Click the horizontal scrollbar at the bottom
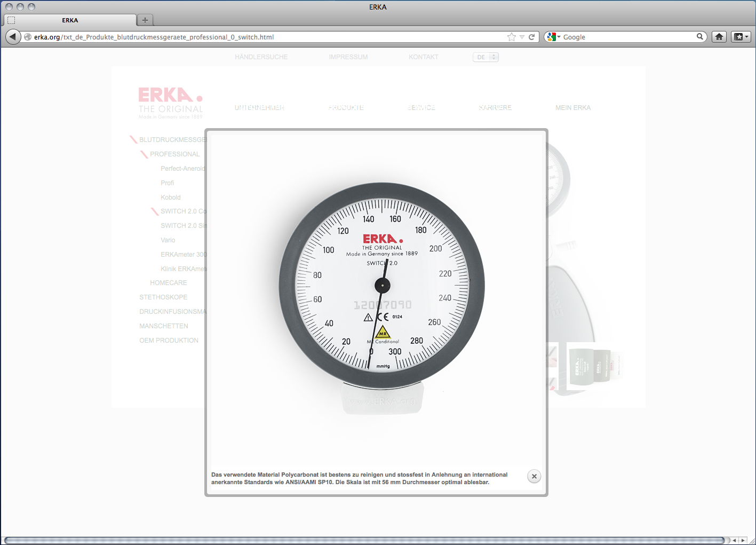 click(363, 540)
